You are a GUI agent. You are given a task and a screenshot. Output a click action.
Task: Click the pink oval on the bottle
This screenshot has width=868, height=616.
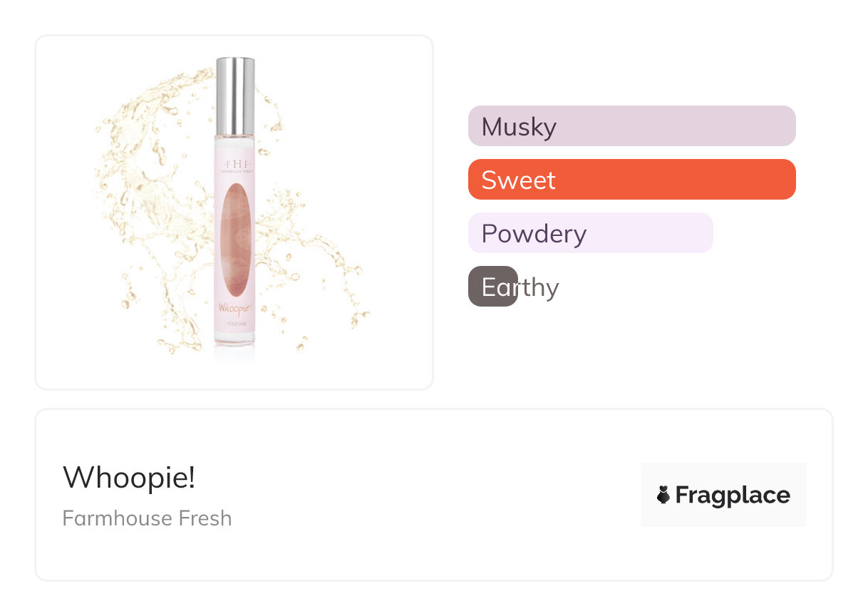coord(235,241)
